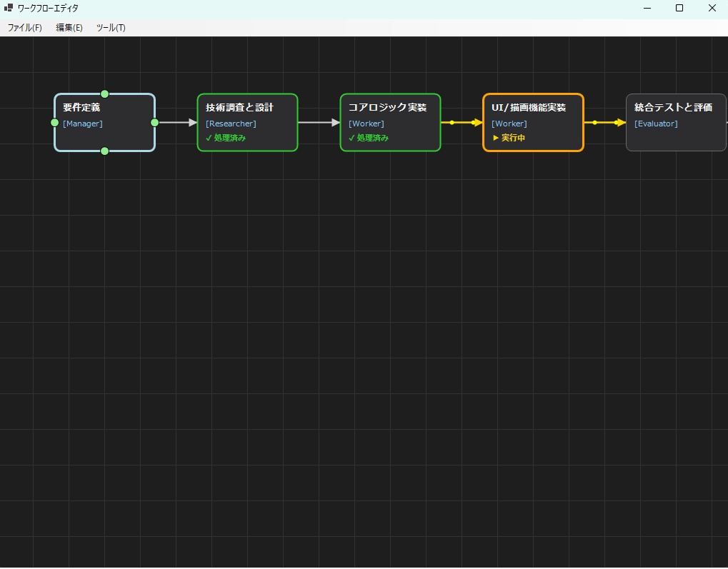Click the ワークフローエディタ app icon in title bar
728x569 pixels.
[x=9, y=8]
